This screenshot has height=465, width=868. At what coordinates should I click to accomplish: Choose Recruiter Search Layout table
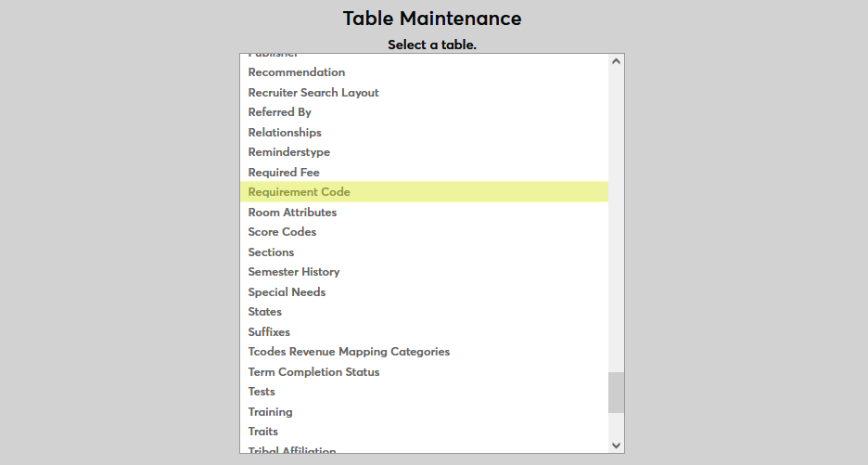[313, 93]
